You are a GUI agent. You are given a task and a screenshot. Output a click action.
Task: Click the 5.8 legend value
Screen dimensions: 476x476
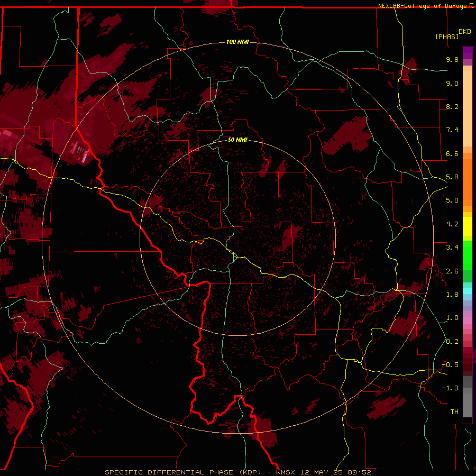(x=452, y=177)
